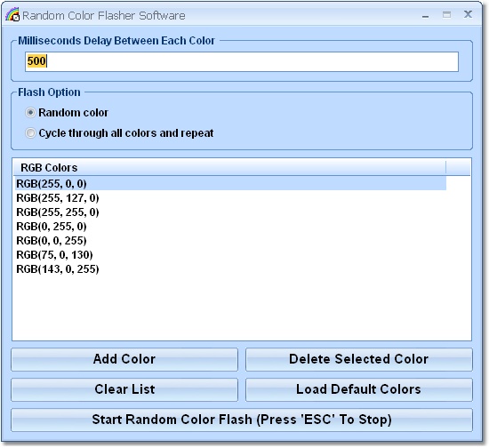Click the RGB Colors column header
489x448 pixels.
(230, 167)
